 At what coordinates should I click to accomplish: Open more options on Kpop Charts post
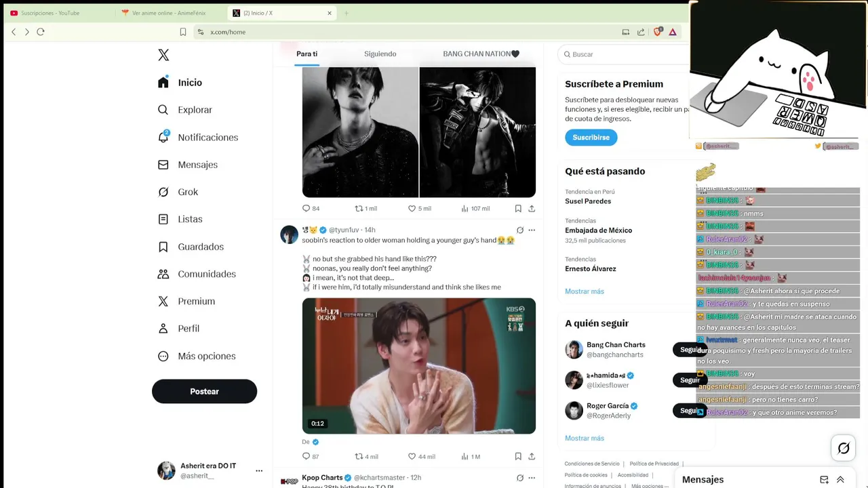pos(532,478)
